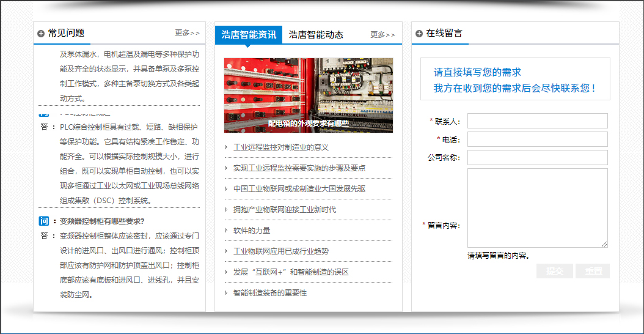Open article 智能制造装备的重要性

[270, 293]
